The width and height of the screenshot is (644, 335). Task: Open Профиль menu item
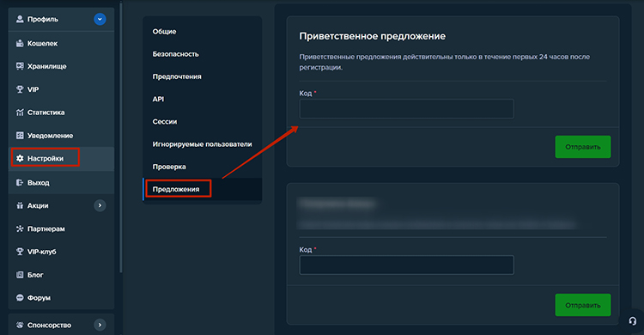click(61, 19)
